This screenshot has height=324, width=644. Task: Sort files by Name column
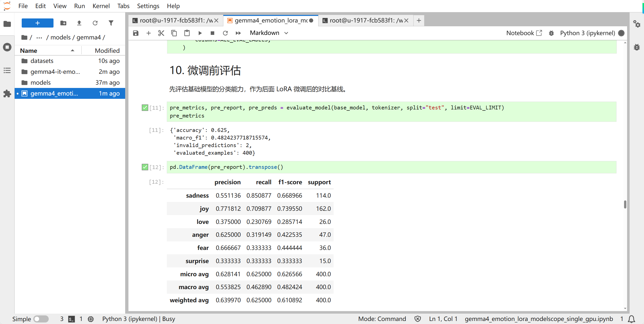click(48, 51)
